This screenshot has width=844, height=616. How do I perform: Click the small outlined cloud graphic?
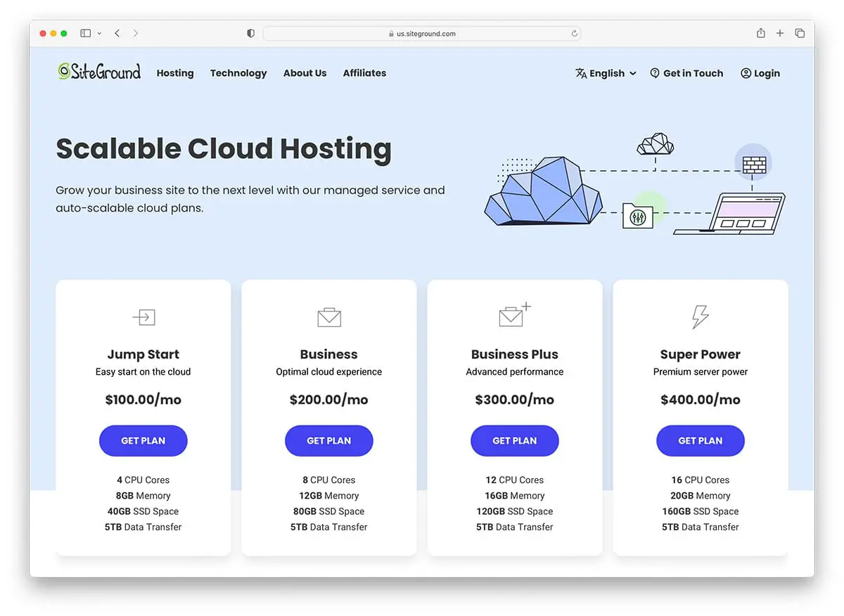pyautogui.click(x=656, y=144)
